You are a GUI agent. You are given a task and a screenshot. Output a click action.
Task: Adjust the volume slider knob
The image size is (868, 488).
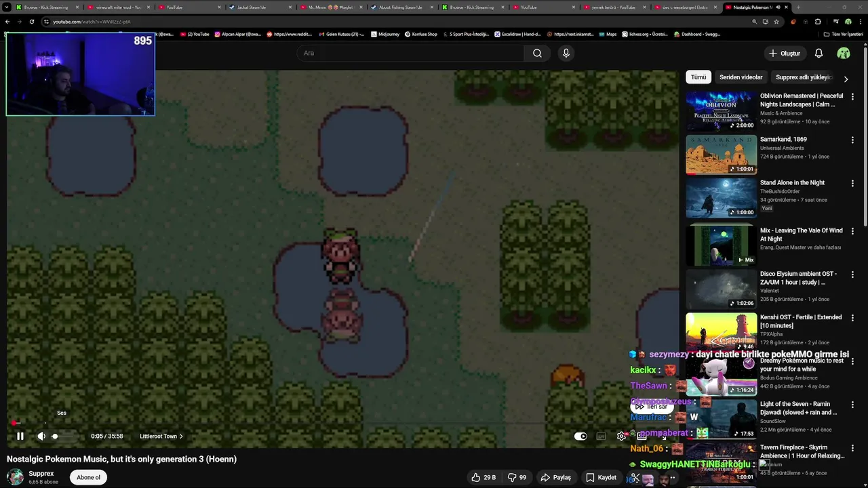55,436
